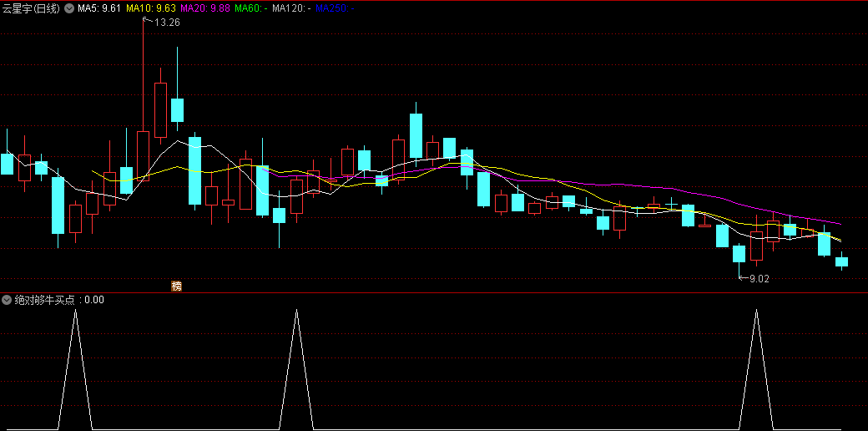The width and height of the screenshot is (868, 431).
Task: Click the green MA60 label
Action: pos(251,8)
